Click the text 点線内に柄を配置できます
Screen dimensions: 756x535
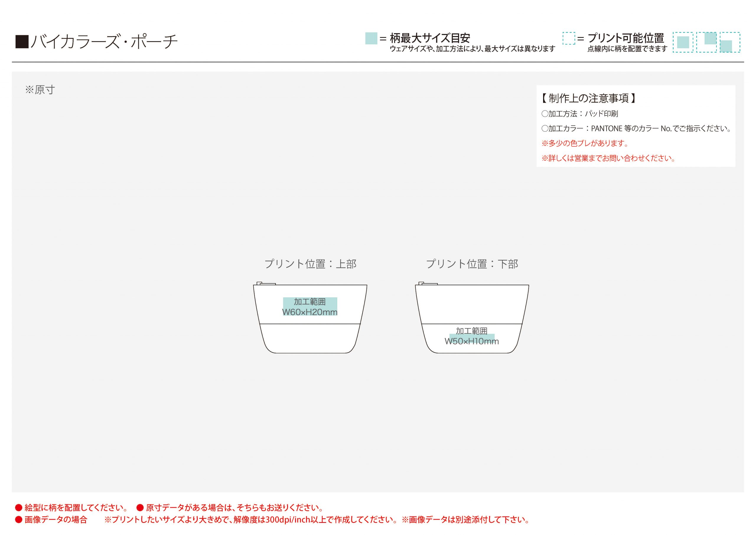pos(627,49)
